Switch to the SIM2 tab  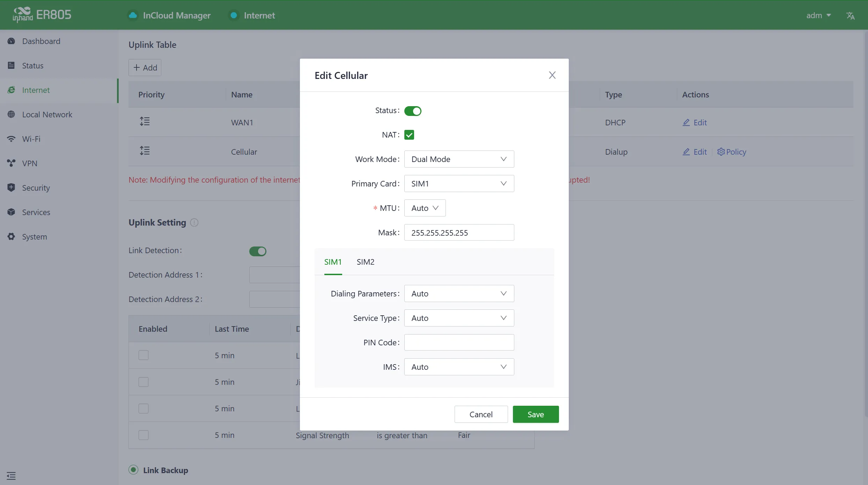point(366,262)
